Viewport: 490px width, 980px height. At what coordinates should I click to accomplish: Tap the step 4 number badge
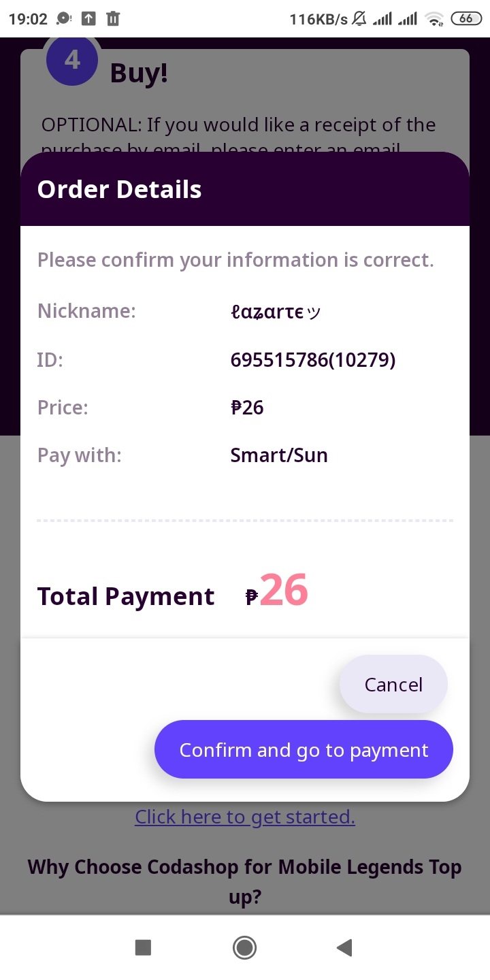point(72,61)
